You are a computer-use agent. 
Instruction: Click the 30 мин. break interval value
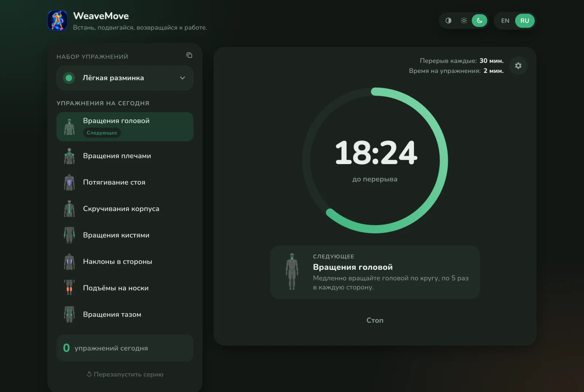pos(491,61)
